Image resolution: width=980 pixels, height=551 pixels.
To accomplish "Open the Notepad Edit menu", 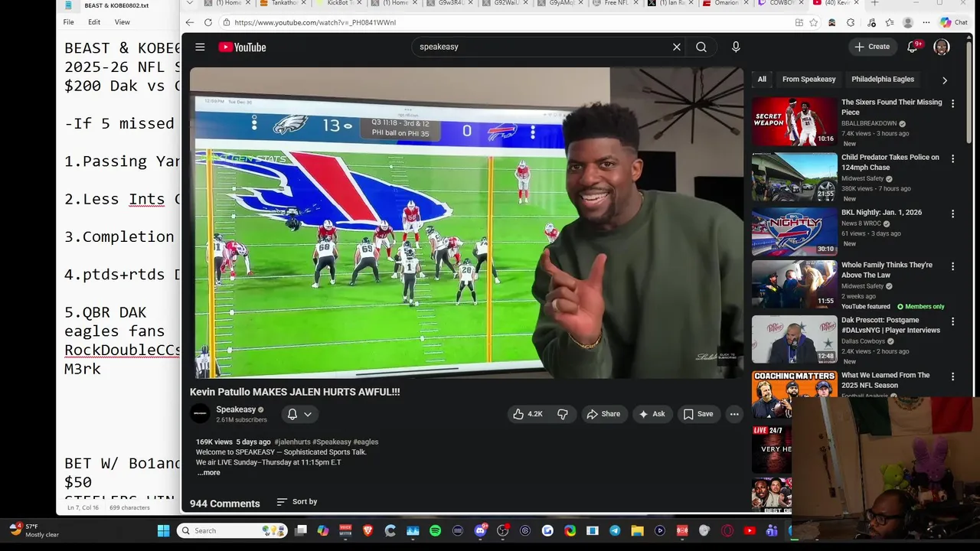I will tap(94, 22).
